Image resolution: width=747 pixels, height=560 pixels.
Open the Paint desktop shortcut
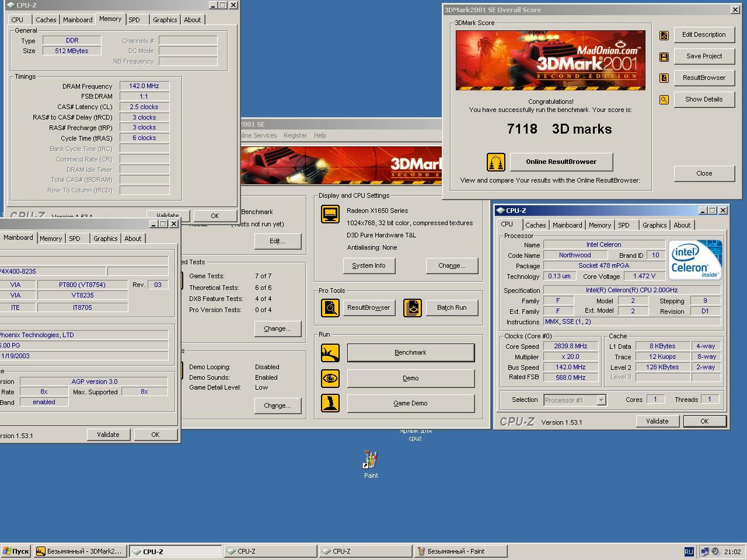pos(371,464)
